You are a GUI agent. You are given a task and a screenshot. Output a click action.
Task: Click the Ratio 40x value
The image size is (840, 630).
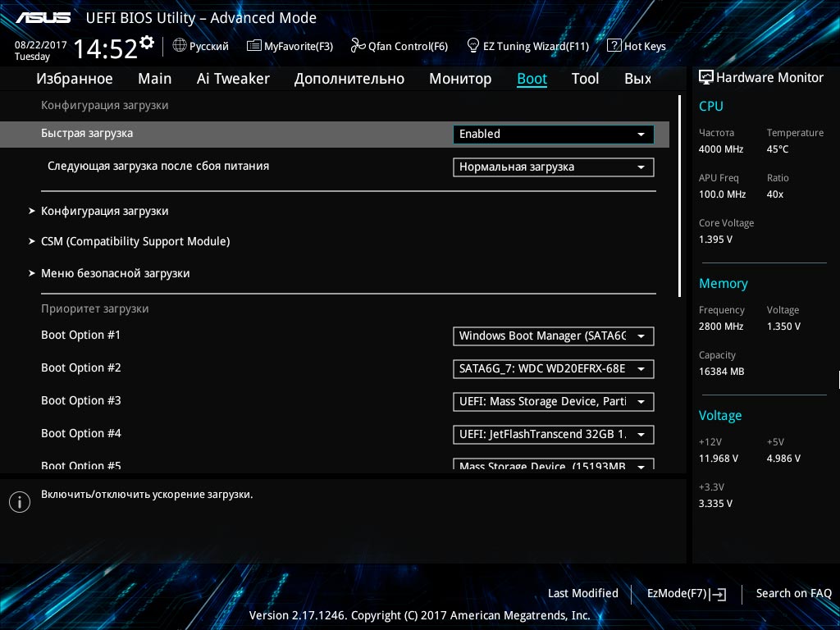[775, 194]
